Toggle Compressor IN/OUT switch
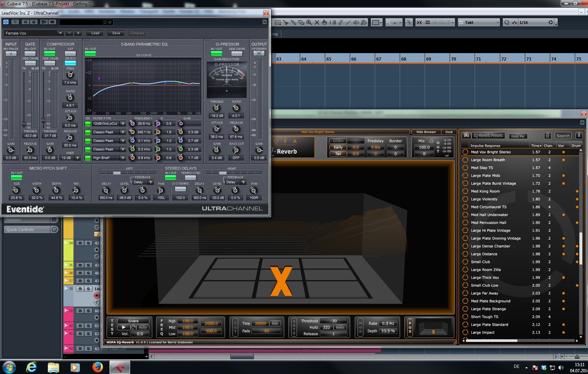This screenshot has width=588, height=374. tap(50, 53)
